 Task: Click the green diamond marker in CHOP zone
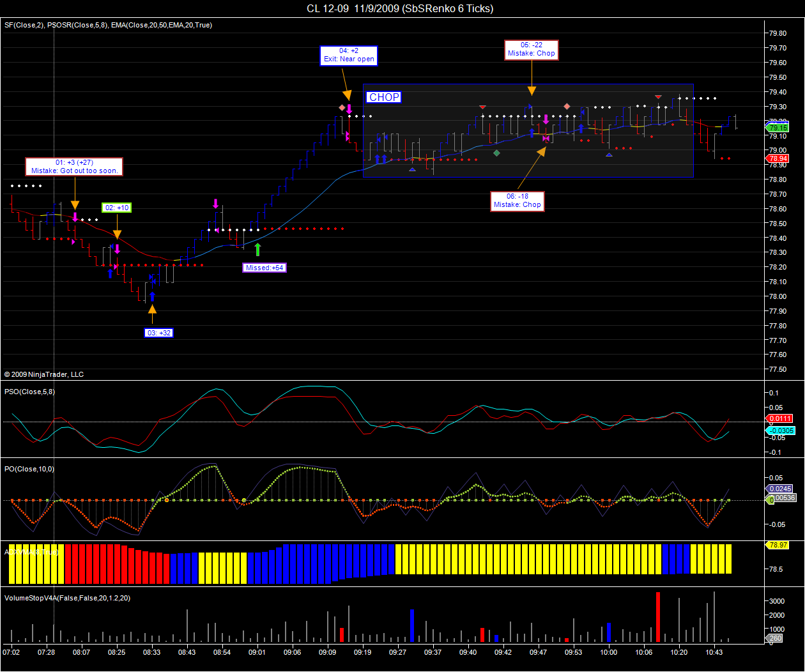tap(496, 153)
